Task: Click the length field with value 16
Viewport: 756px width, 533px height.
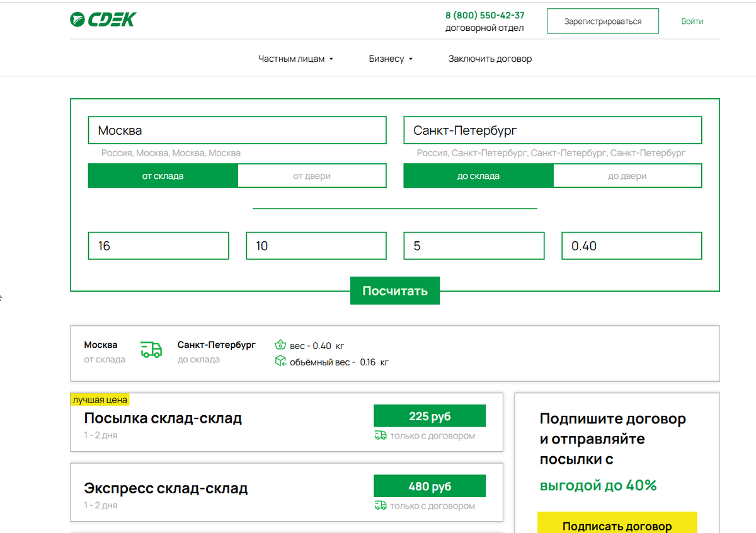Action: click(159, 246)
